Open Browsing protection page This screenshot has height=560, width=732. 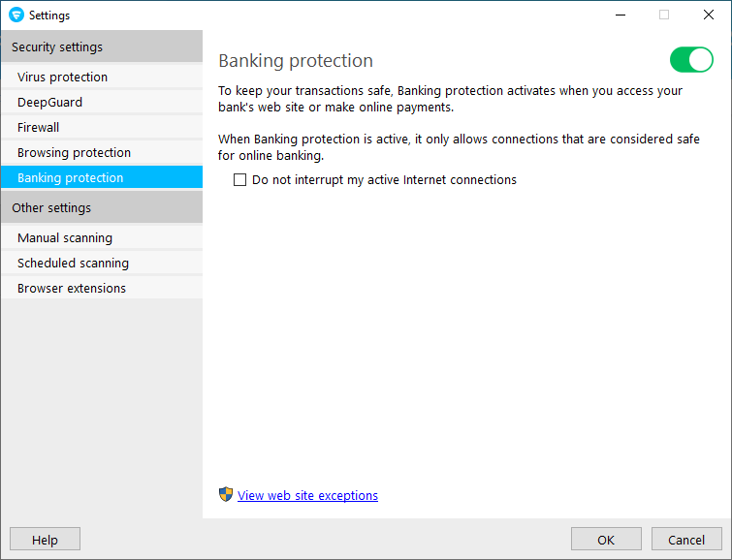point(74,153)
